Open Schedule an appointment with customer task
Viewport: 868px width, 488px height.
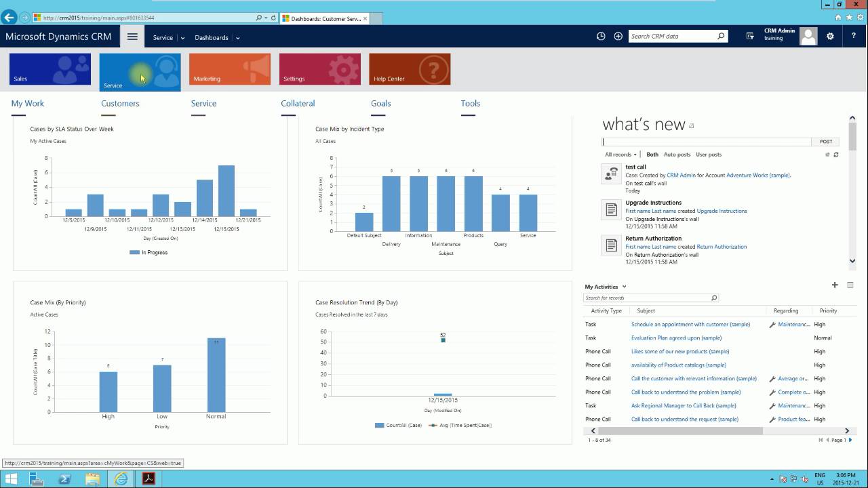pos(690,324)
